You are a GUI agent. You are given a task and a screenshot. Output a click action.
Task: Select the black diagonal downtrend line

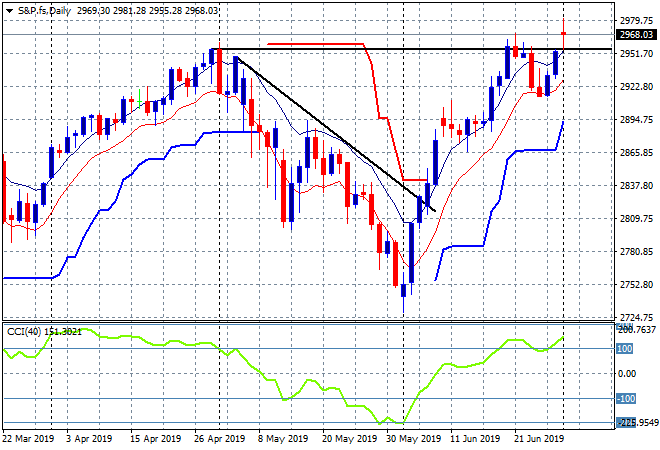[336, 134]
